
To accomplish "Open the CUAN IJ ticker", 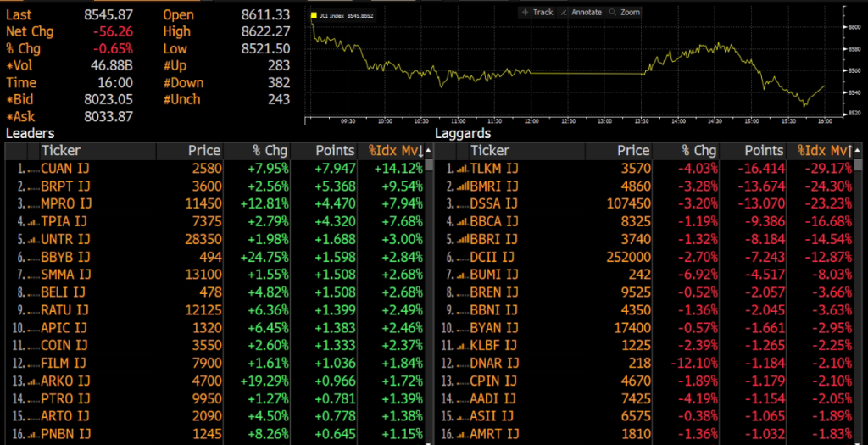I will 65,169.
